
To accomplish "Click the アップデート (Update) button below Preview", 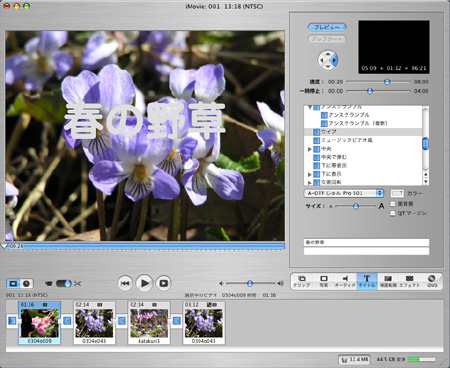I will coord(327,39).
